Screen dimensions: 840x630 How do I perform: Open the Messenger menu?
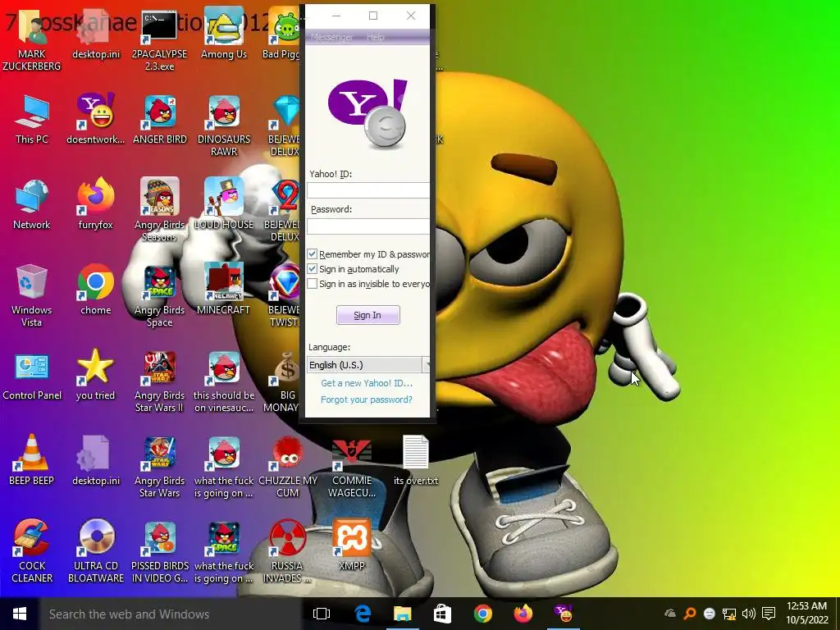click(x=331, y=37)
